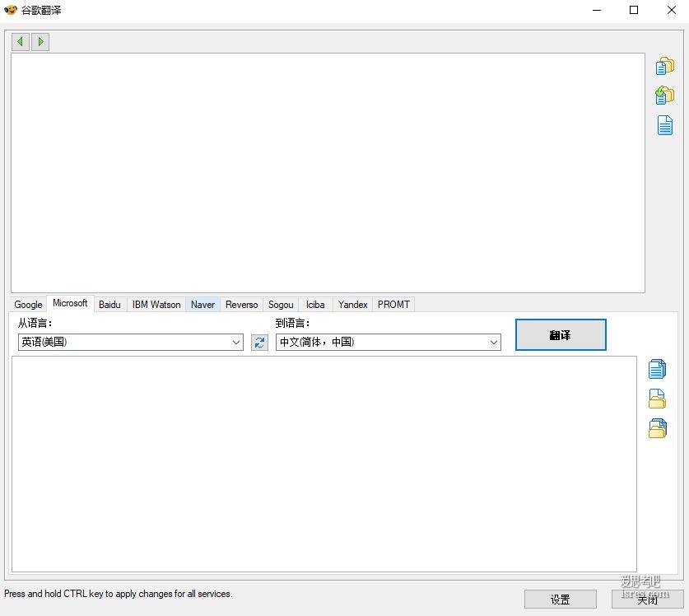Click the bottom folder icon beside the result box

point(658,428)
